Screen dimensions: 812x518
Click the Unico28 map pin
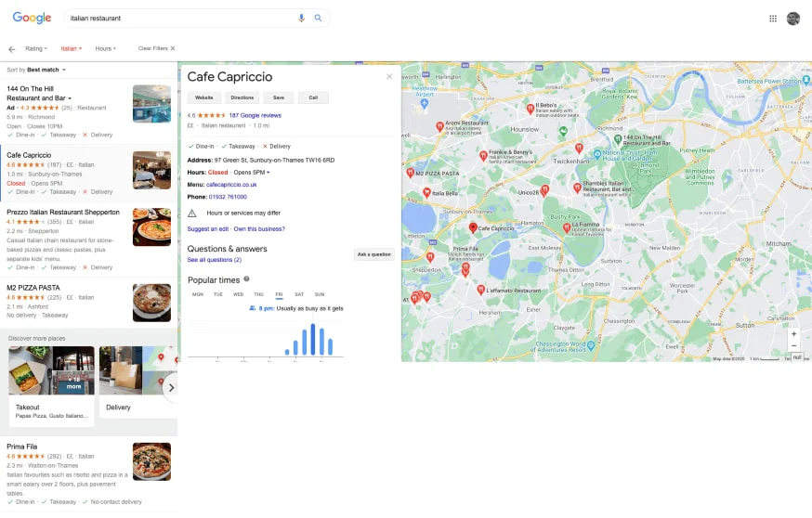pyautogui.click(x=544, y=190)
